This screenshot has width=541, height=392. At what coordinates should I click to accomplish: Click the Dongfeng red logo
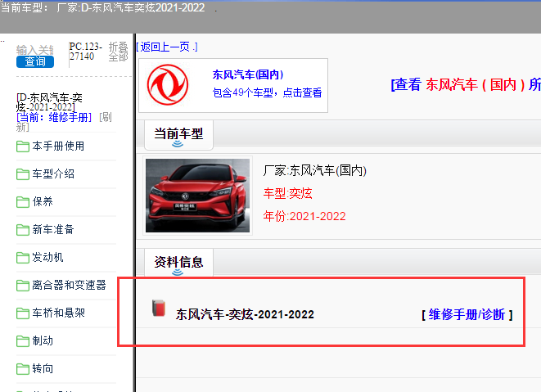168,85
